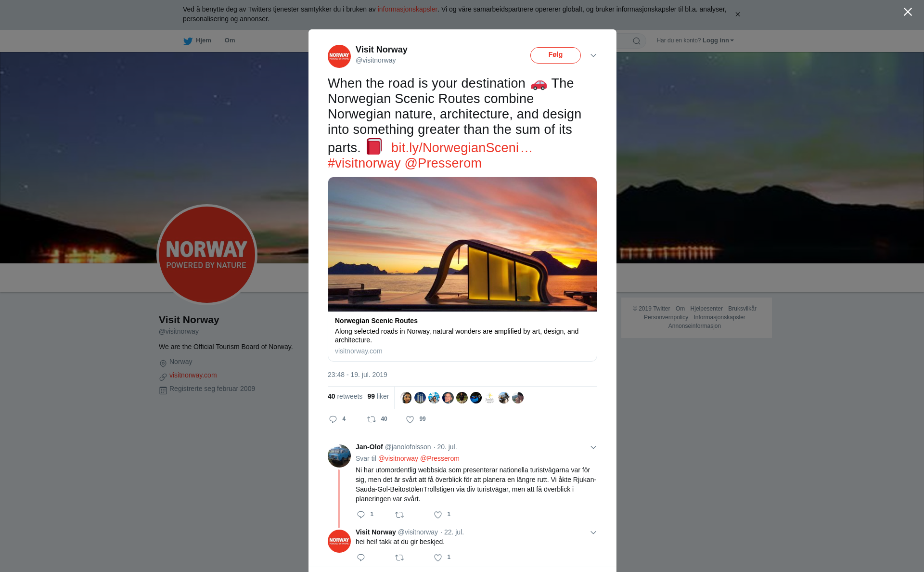Reply to Visit Norway's 'hei hei' response

click(361, 558)
